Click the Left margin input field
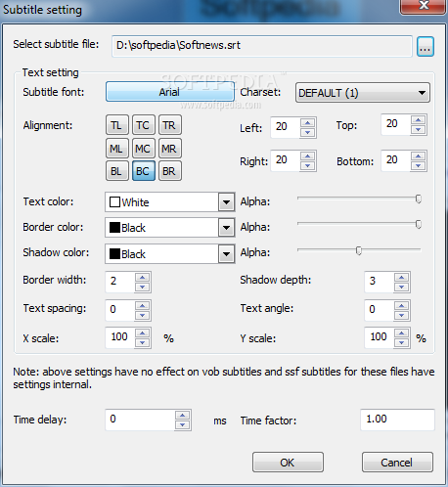Screen dimensions: 448x487 [286, 127]
